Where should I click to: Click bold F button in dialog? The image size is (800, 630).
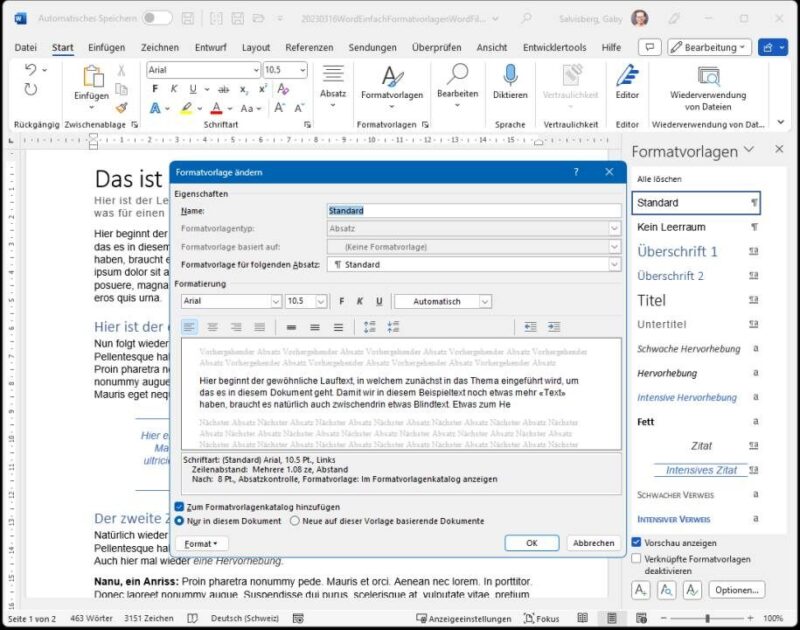341,301
